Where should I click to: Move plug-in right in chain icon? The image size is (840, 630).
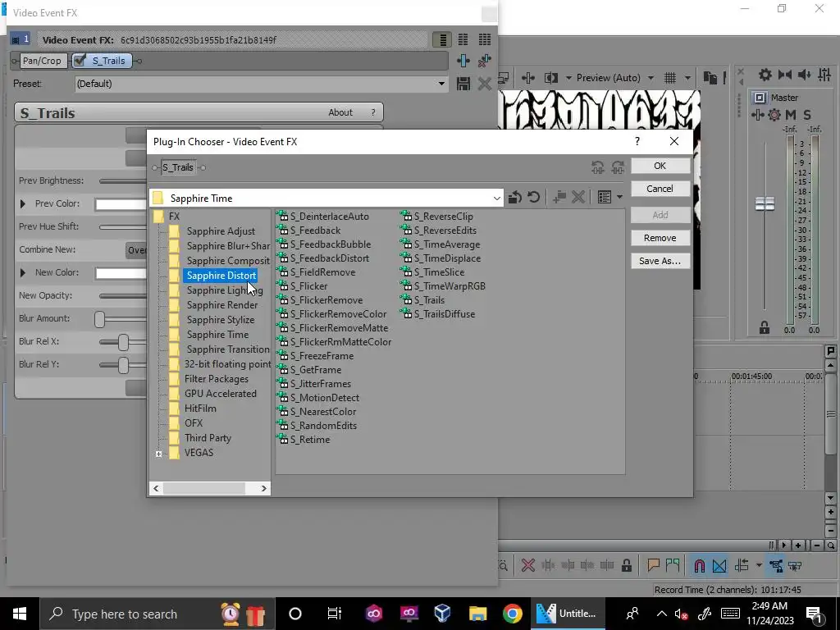[x=618, y=167]
